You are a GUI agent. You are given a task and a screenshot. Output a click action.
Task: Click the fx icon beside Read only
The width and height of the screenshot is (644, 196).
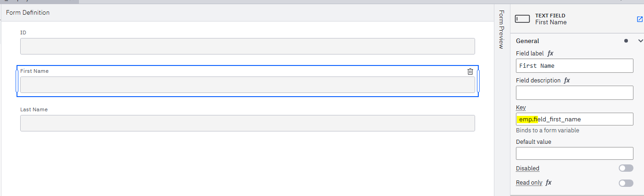point(549,182)
